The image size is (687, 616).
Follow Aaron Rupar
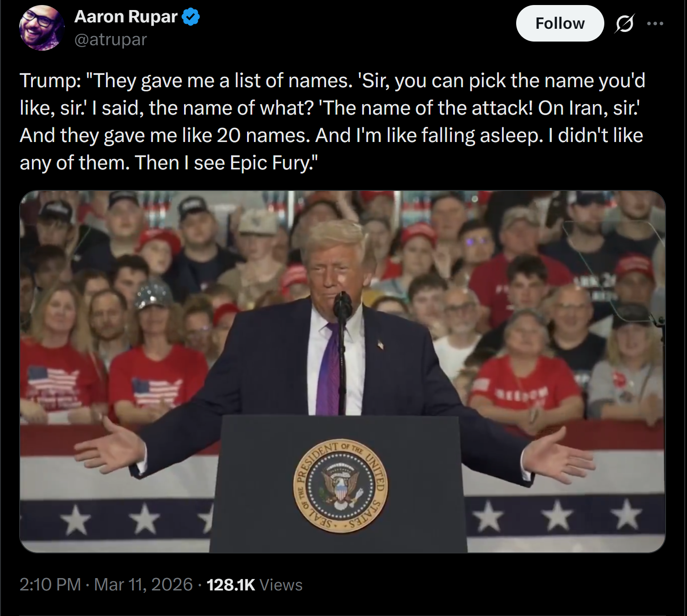(560, 23)
